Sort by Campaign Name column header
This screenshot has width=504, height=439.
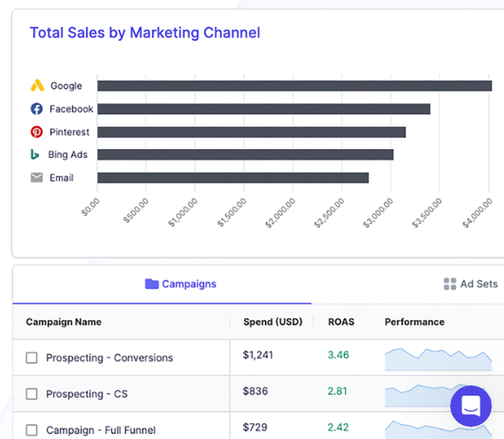pyautogui.click(x=64, y=322)
